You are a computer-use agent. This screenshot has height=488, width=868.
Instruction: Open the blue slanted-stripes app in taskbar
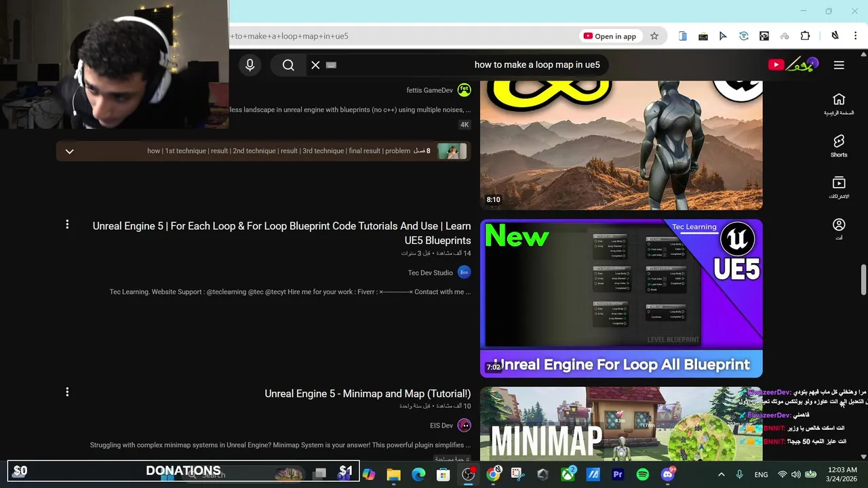point(593,474)
